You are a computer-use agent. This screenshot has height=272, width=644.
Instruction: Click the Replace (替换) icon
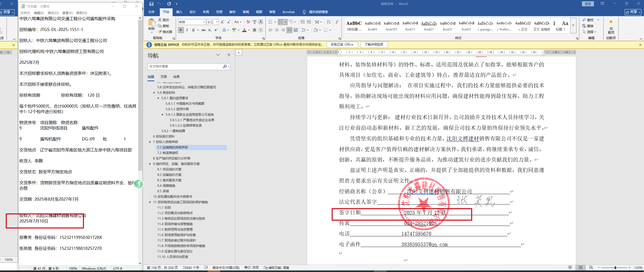(x=584, y=26)
